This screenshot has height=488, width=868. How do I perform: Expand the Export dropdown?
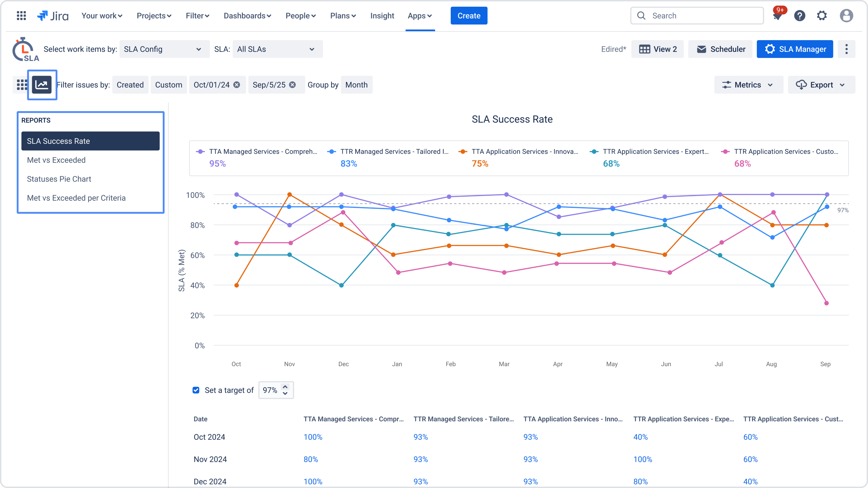click(821, 85)
